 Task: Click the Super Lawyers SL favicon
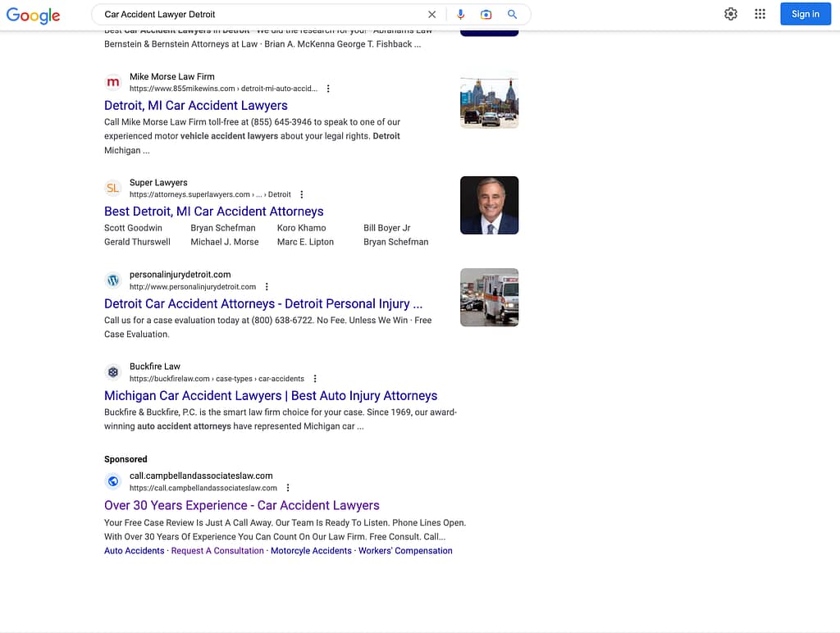113,189
